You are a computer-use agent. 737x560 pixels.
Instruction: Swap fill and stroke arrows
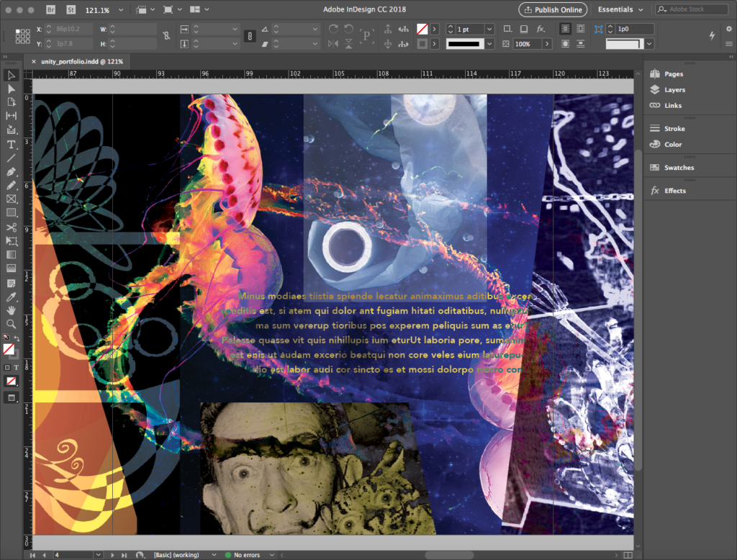click(x=17, y=338)
